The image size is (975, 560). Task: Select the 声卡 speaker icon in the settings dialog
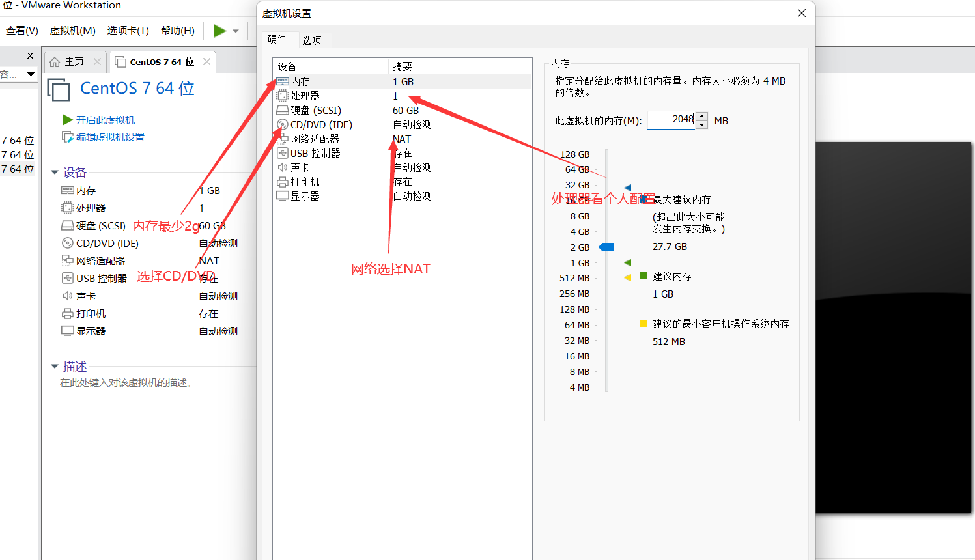283,167
